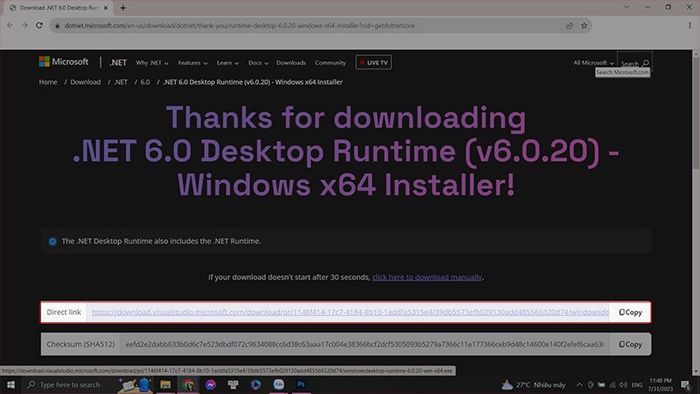Image resolution: width=700 pixels, height=394 pixels.
Task: Click the site padlock icon
Action: 57,26
